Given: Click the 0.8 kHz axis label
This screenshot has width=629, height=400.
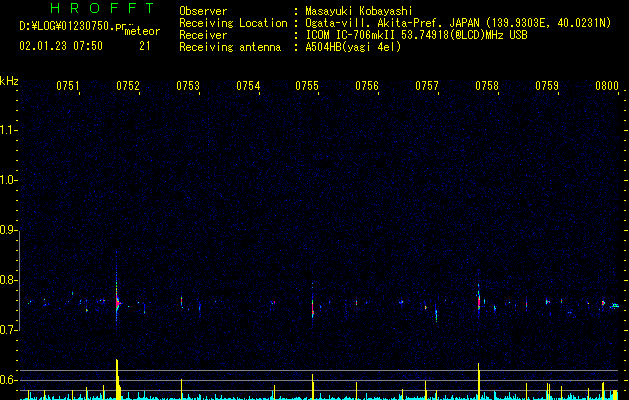Looking at the screenshot, I should pos(9,280).
